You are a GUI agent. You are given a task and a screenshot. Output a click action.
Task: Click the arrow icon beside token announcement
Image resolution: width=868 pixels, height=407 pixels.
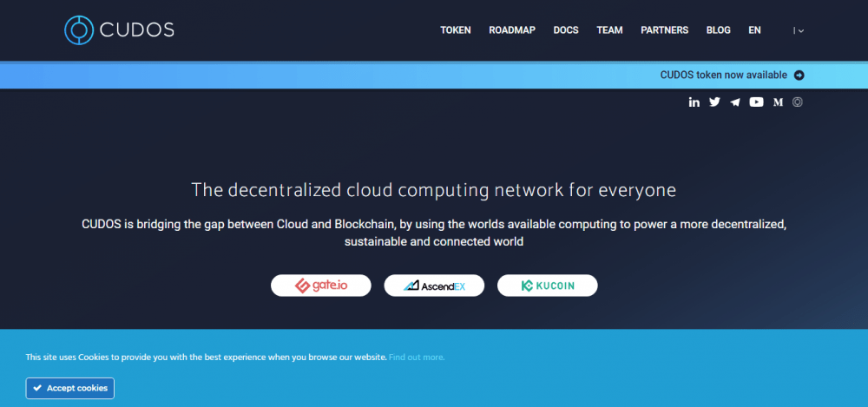pos(799,75)
